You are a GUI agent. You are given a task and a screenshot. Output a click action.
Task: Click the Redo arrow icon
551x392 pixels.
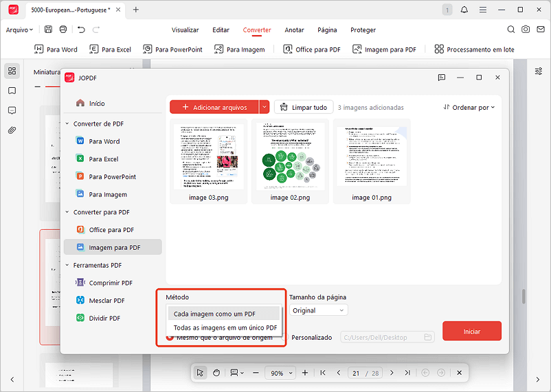(x=96, y=30)
